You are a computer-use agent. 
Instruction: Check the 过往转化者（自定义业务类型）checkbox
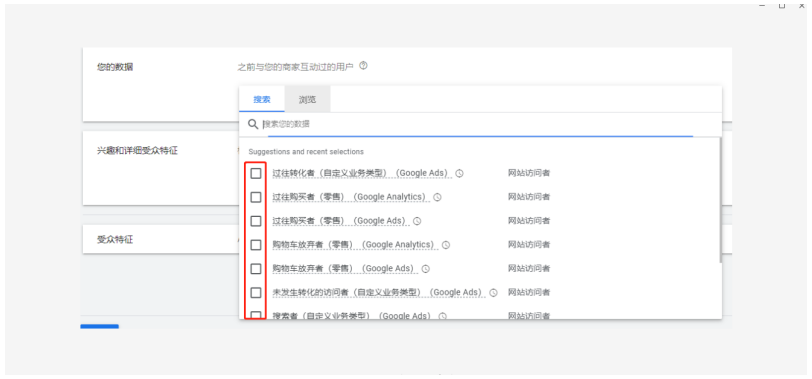[x=256, y=173]
